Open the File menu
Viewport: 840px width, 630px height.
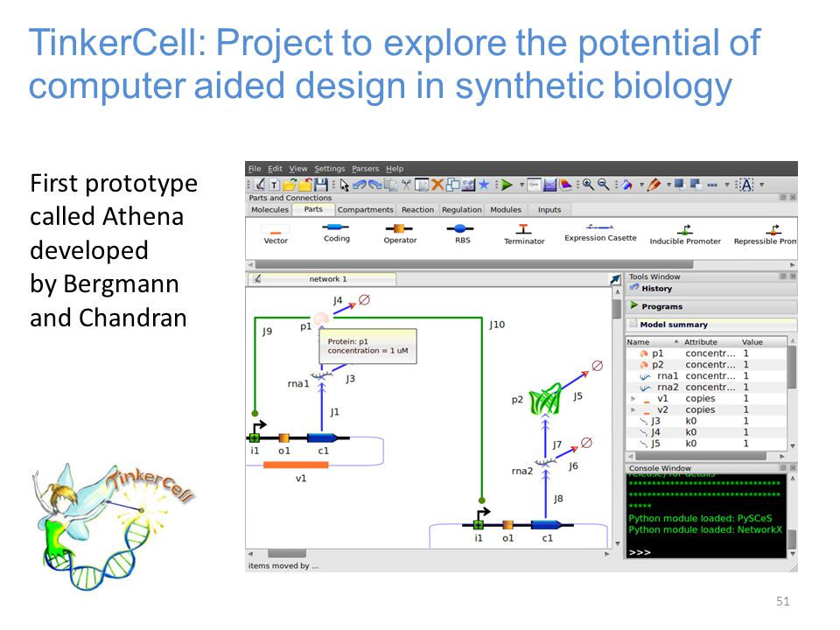pyautogui.click(x=255, y=168)
